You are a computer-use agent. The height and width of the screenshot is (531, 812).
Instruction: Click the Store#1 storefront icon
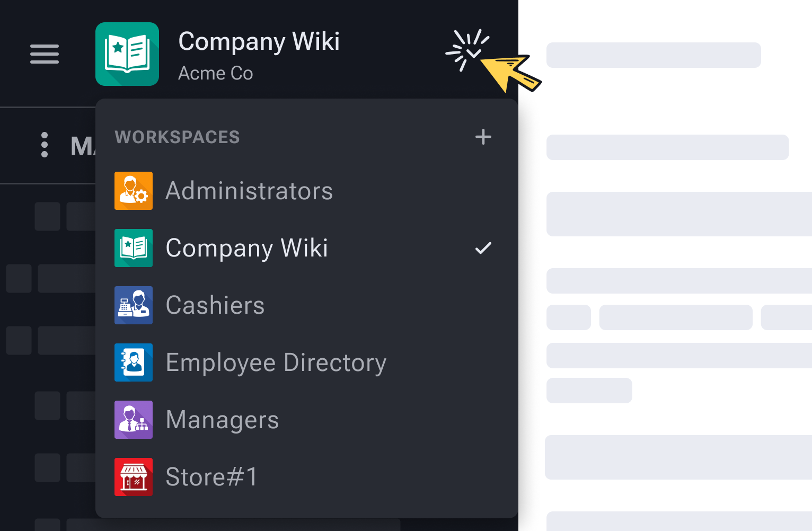[134, 477]
